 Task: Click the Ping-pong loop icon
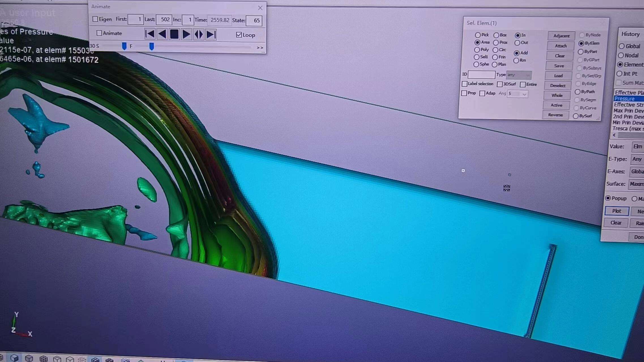199,34
